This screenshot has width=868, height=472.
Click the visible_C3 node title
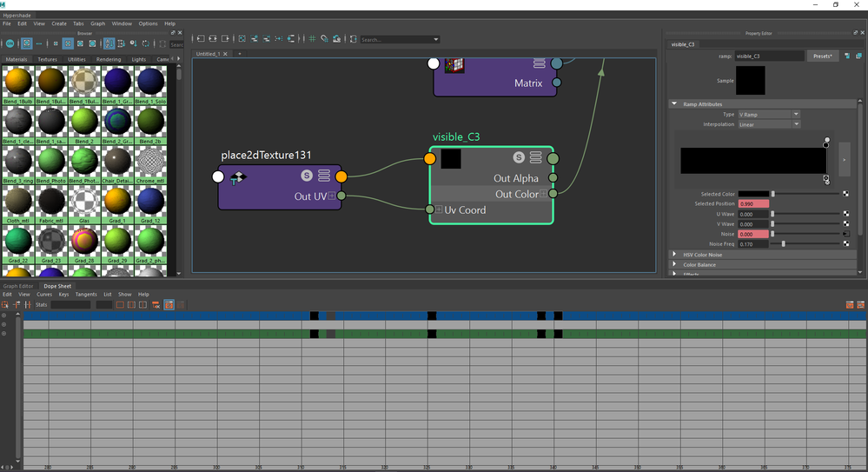pyautogui.click(x=456, y=136)
